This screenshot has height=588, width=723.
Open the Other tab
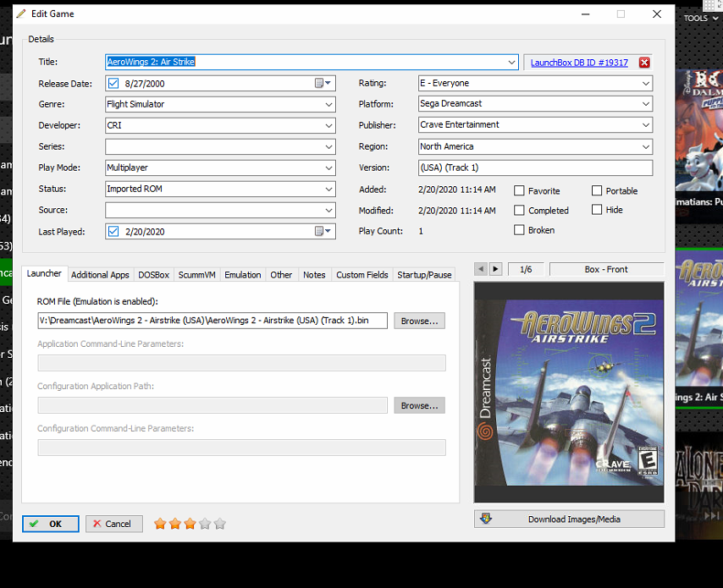[281, 275]
